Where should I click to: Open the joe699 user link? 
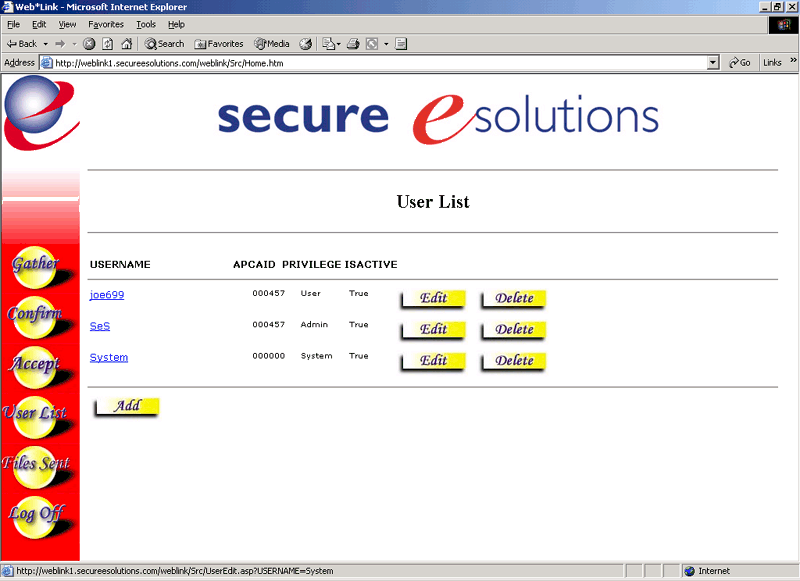107,295
